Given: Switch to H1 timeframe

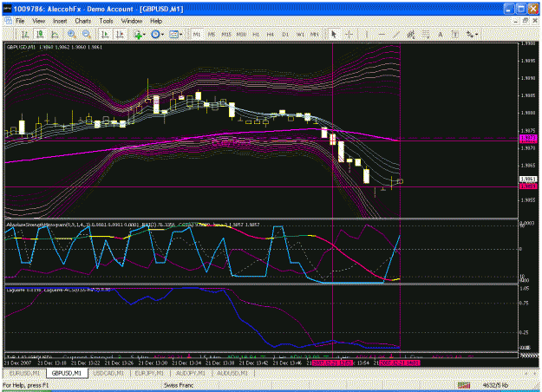Looking at the screenshot, I should 256,34.
